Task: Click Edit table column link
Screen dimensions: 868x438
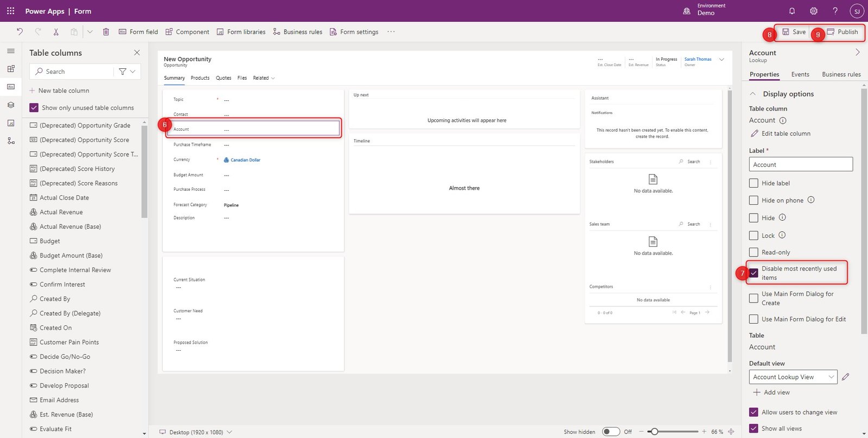Action: [x=781, y=133]
